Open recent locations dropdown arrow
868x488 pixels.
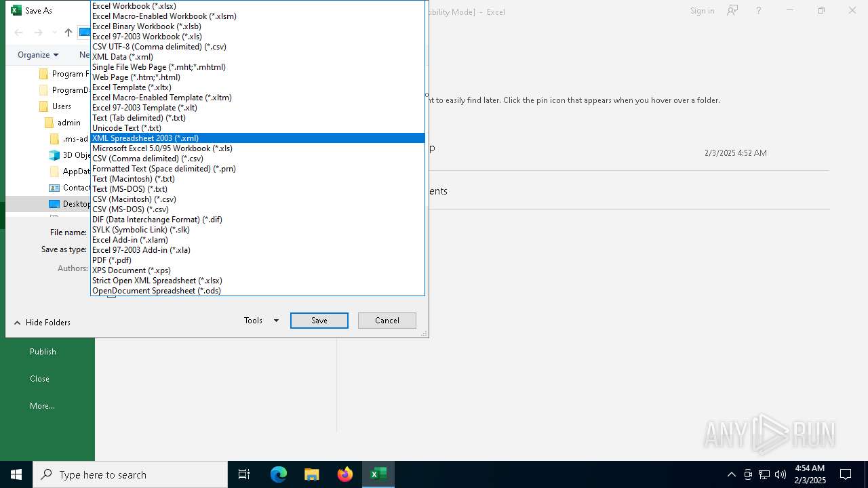[x=54, y=33]
